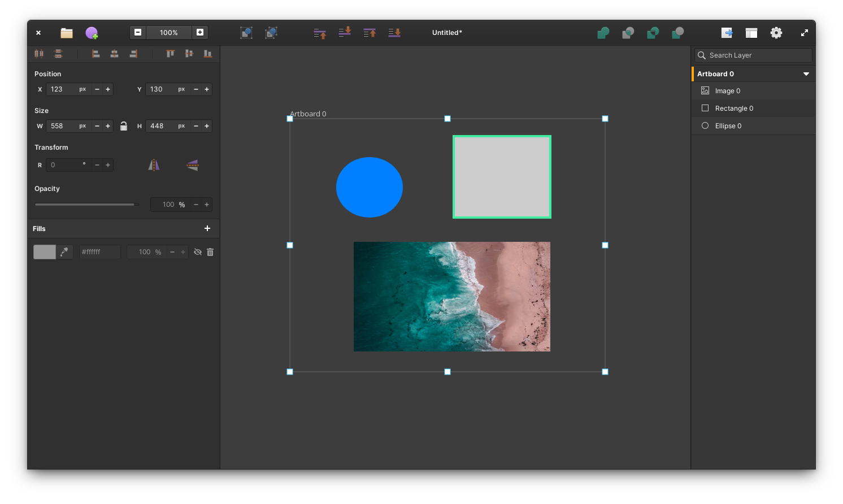Toggle fullscreen mode
This screenshot has width=843, height=504.
point(804,33)
